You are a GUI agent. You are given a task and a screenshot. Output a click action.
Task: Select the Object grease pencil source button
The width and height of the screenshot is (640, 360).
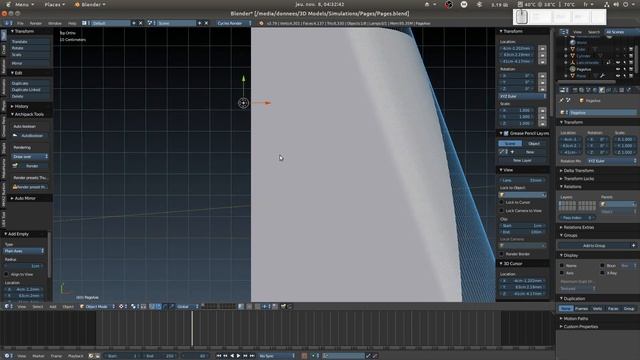pyautogui.click(x=534, y=144)
